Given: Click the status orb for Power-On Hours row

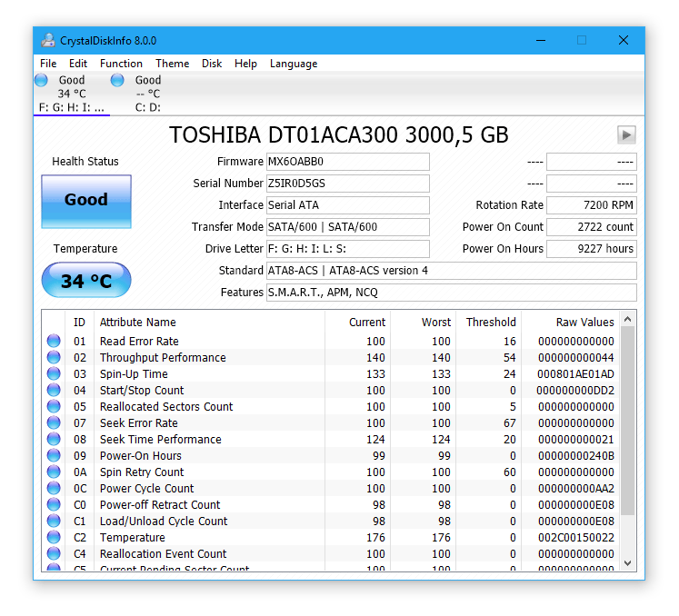Looking at the screenshot, I should [x=54, y=455].
